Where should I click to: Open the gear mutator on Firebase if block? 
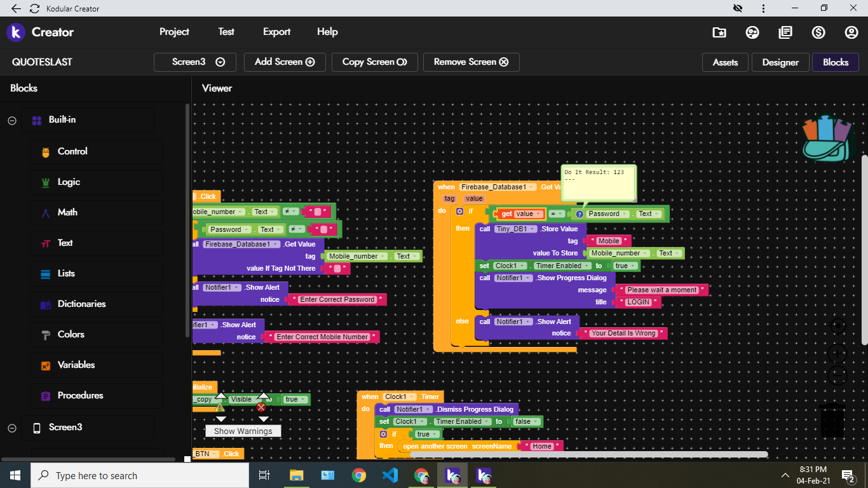(x=459, y=211)
